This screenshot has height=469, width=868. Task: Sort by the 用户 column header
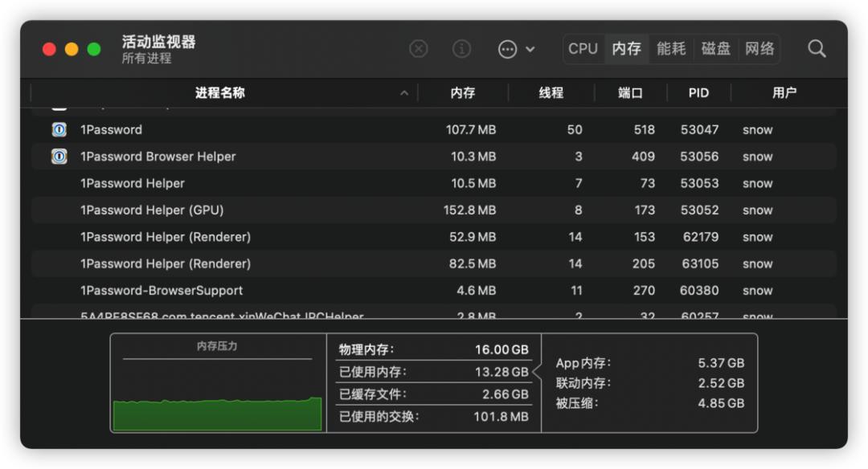(784, 93)
